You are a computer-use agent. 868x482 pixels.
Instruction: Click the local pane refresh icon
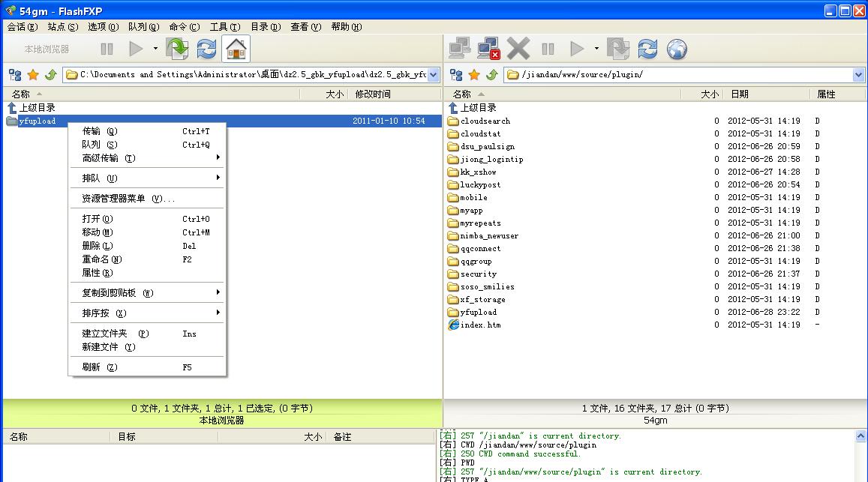tap(206, 49)
